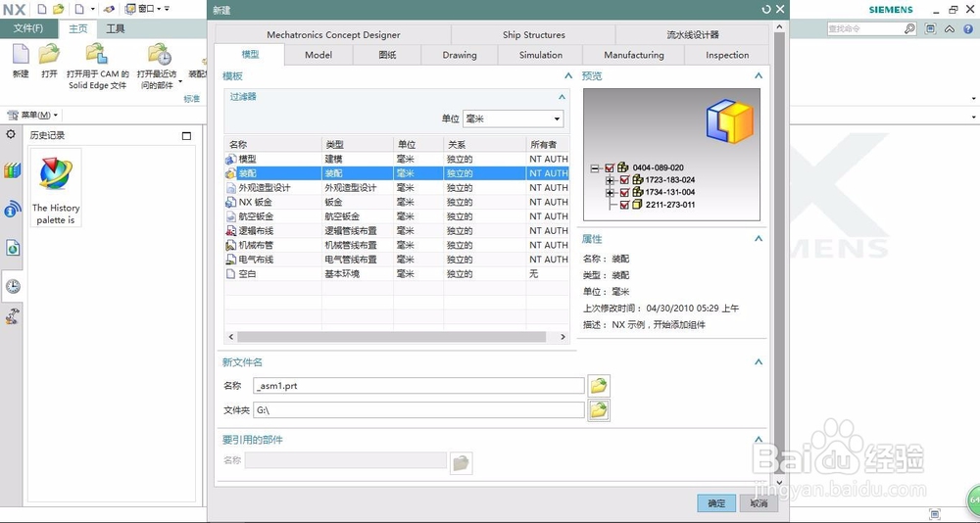Switch to the Manufacturing tab

(634, 55)
